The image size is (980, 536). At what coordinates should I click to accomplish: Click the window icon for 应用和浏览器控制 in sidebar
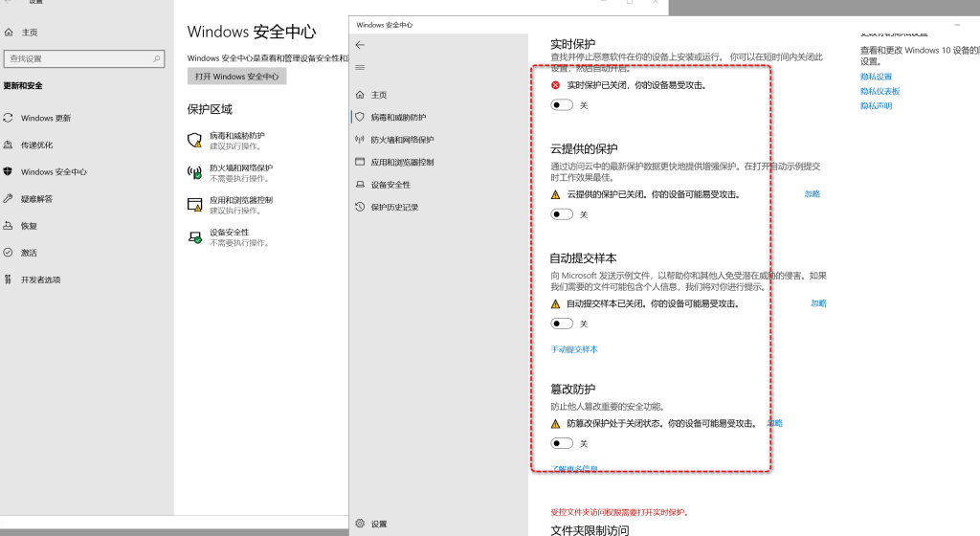click(x=360, y=162)
